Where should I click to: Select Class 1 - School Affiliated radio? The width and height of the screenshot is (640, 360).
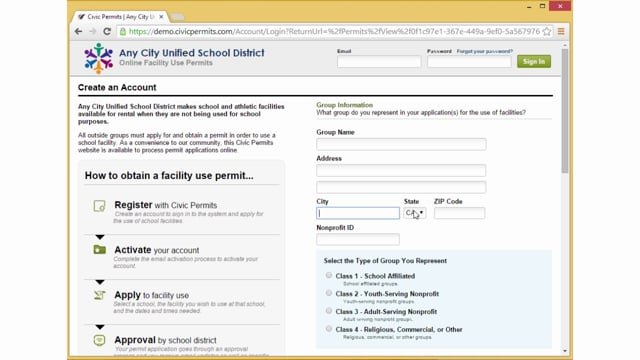click(329, 276)
